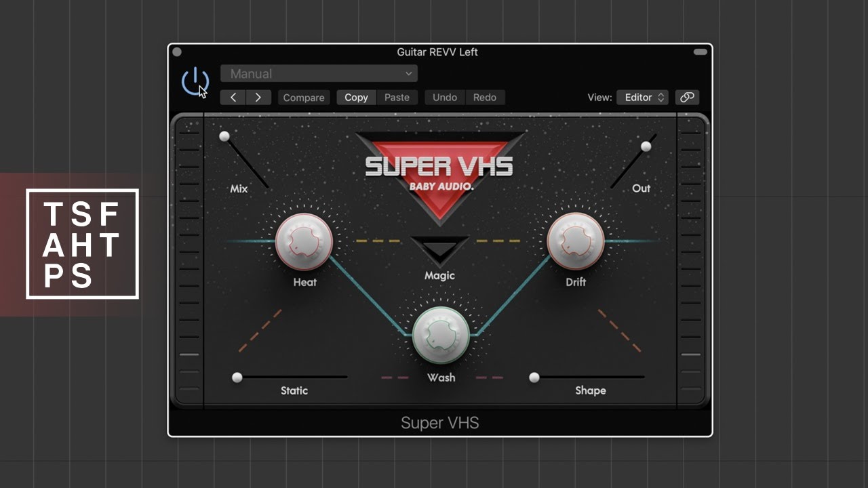The image size is (868, 488).
Task: Click the Mix label text
Action: click(x=239, y=189)
